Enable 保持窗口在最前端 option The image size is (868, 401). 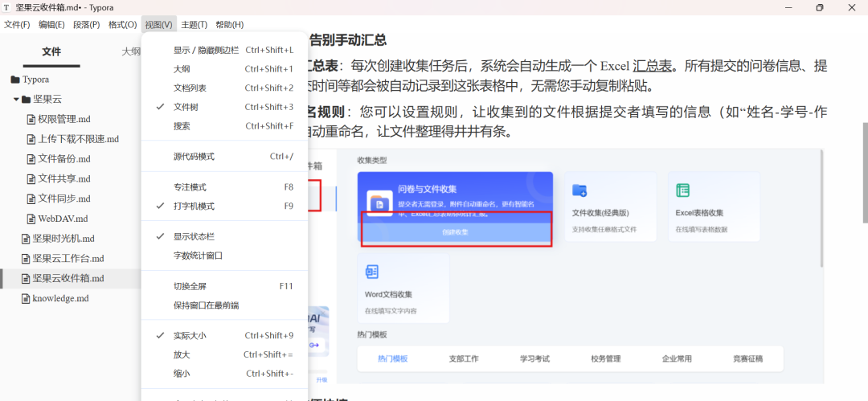(x=225, y=305)
